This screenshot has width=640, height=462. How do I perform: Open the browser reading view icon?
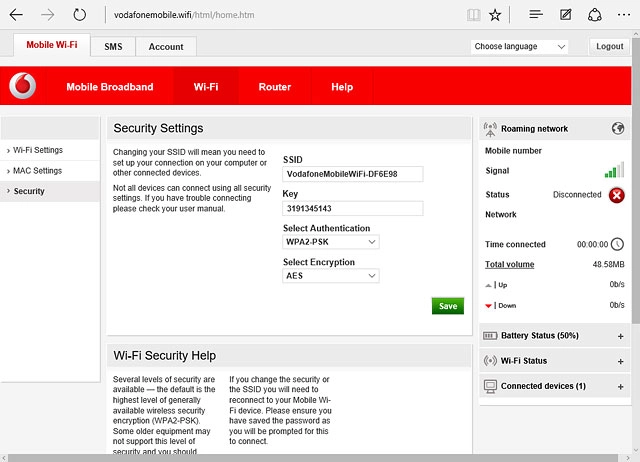tap(473, 15)
